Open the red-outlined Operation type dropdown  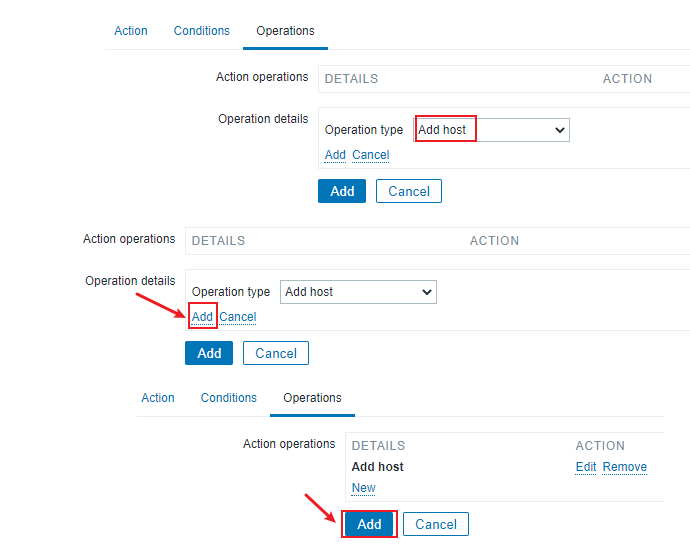click(x=491, y=130)
